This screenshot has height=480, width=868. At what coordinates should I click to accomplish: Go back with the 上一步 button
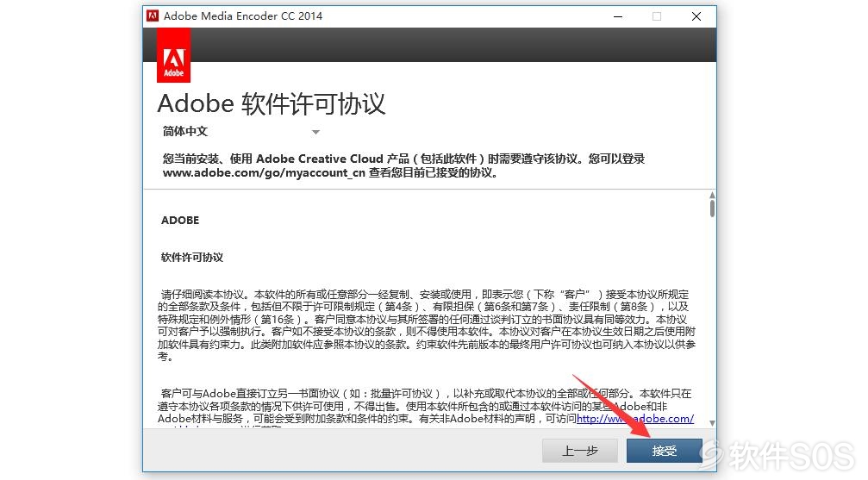click(x=579, y=451)
